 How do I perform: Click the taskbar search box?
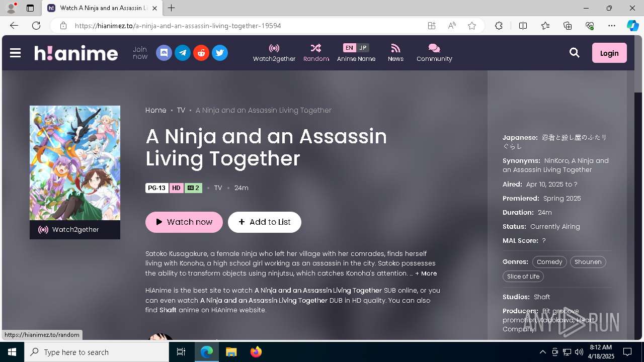pyautogui.click(x=97, y=352)
